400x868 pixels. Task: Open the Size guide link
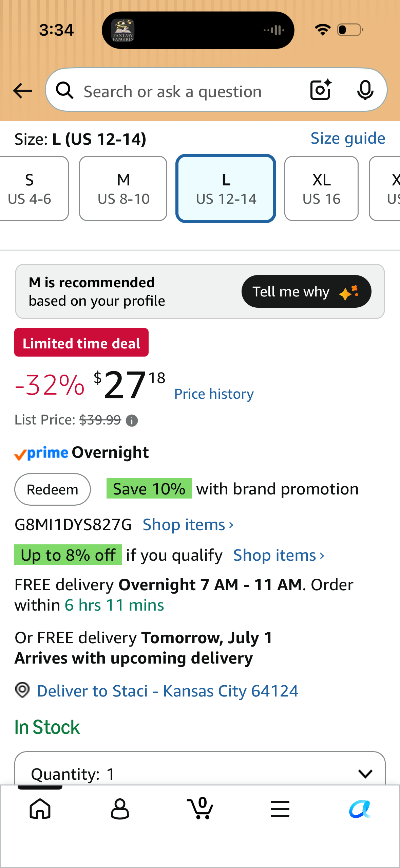coord(348,138)
